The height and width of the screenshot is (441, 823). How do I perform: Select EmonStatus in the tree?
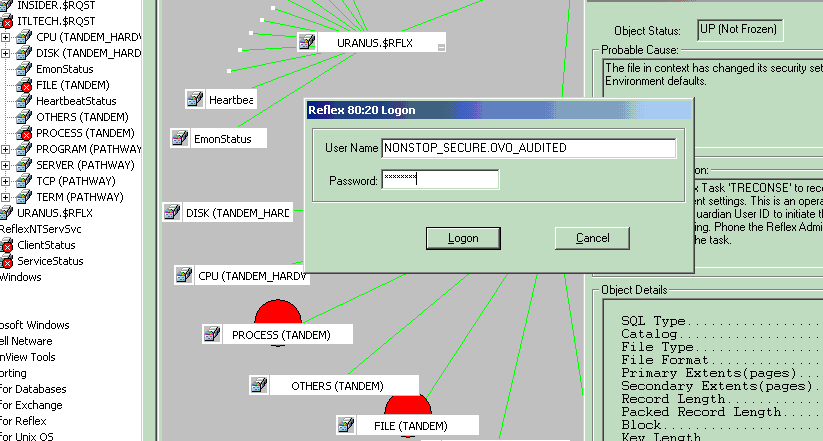(65, 69)
